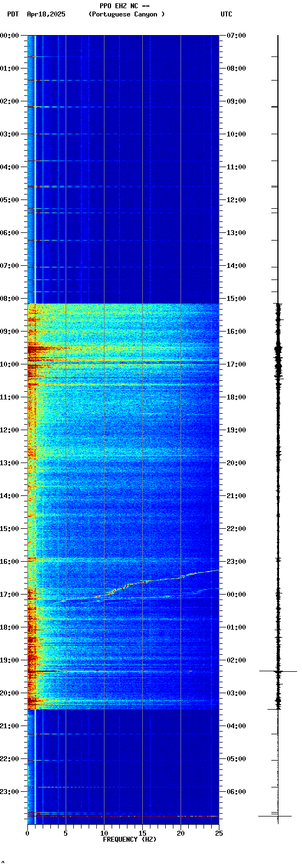Click the UTC time label '07:00'
Image resolution: width=302 pixels, height=868 pixels.
pyautogui.click(x=236, y=36)
